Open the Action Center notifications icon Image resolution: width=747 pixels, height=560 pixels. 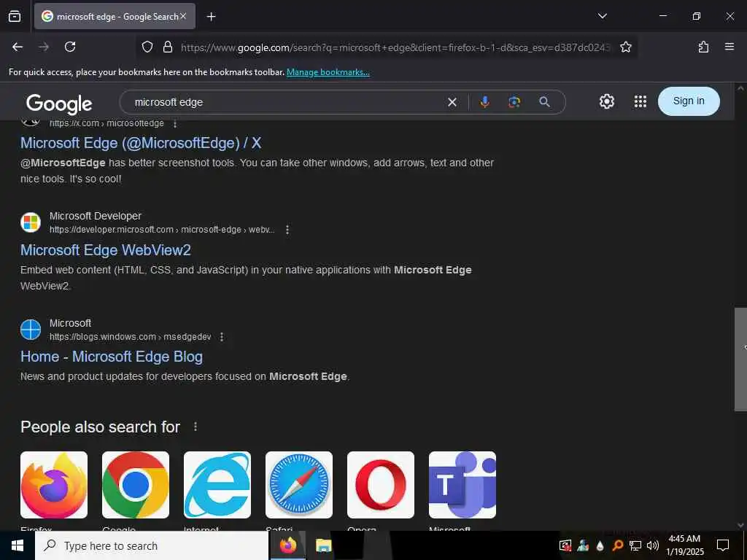[x=723, y=545]
